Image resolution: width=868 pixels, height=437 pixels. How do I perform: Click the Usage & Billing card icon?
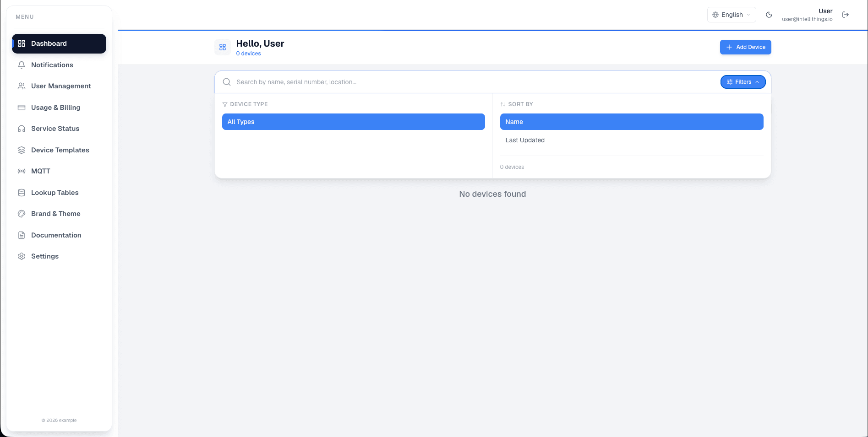pyautogui.click(x=22, y=108)
